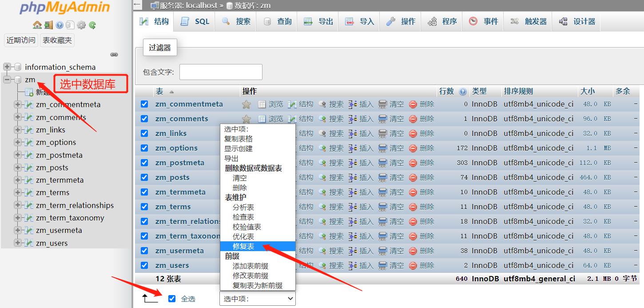Uncheck the zm_commentmeta row checkbox
This screenshot has height=308, width=644.
pos(144,104)
